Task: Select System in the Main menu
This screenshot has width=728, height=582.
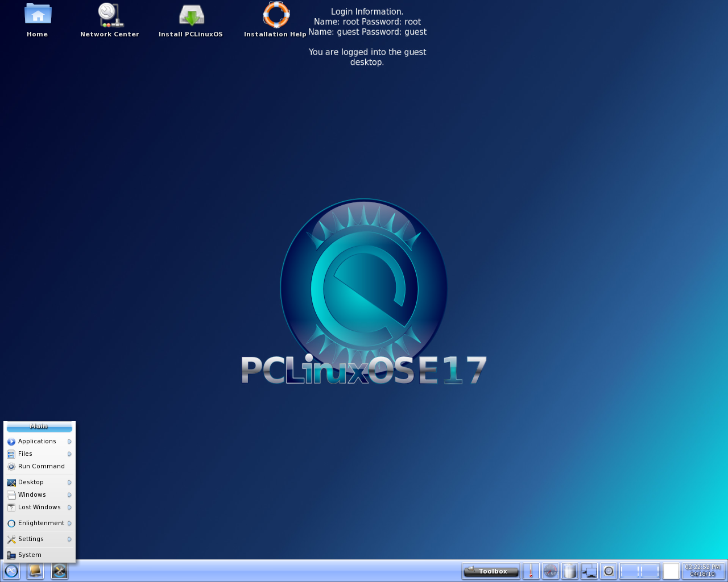Action: tap(39, 555)
